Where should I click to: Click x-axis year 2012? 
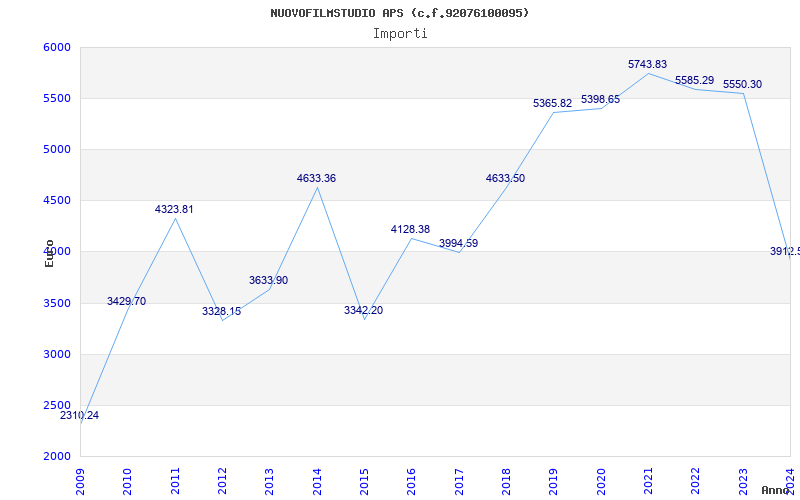click(x=222, y=482)
